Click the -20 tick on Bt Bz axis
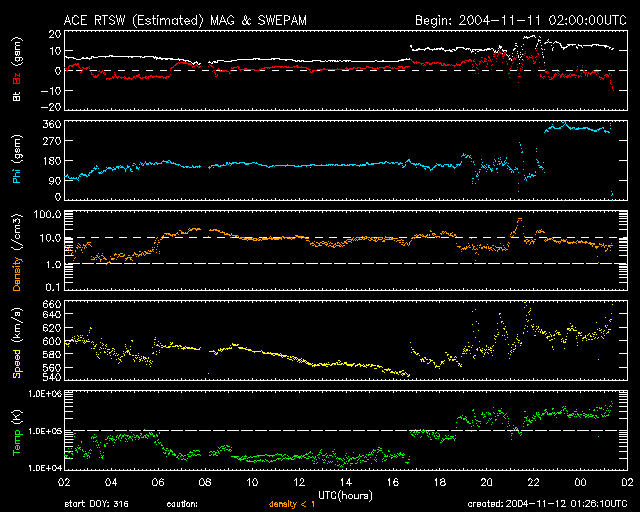Screen dimensions: 640x512 click(51, 107)
